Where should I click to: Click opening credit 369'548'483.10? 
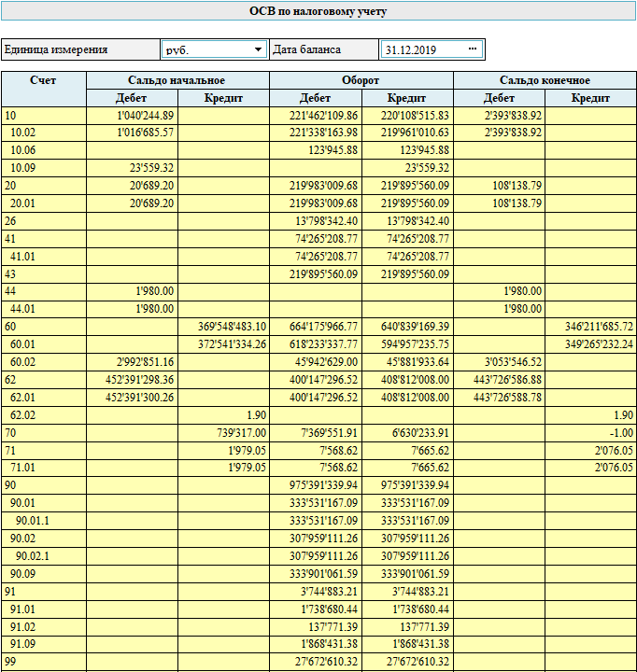pyautogui.click(x=232, y=327)
